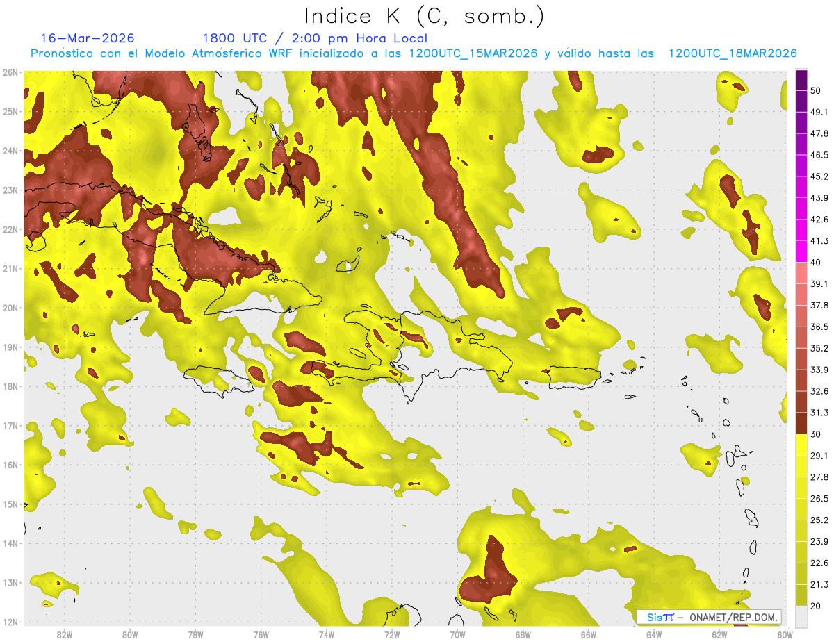Click the '60W' longitude label
This screenshot has height=644, width=834.
[x=785, y=634]
